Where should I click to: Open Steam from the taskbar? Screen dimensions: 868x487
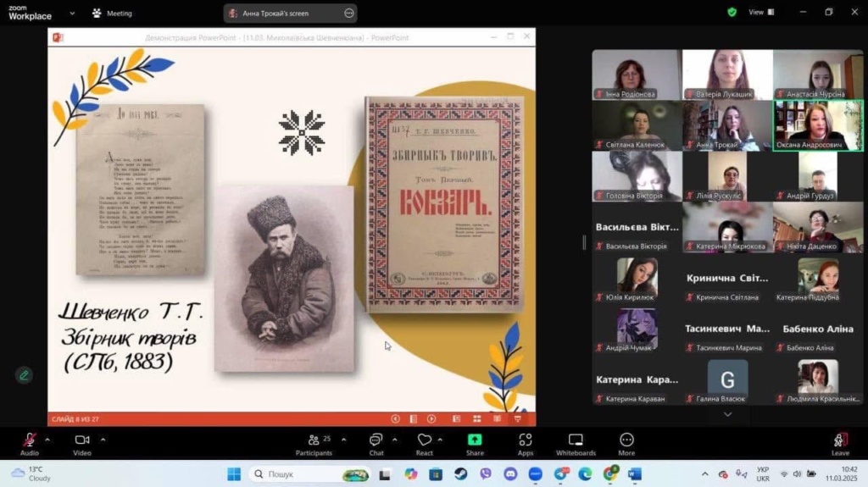460,474
